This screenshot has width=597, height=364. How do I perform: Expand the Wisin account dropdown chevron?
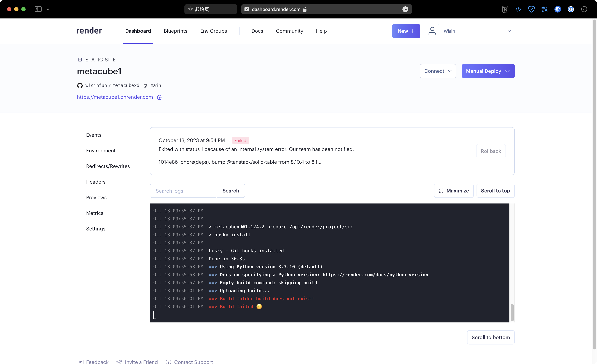click(509, 31)
